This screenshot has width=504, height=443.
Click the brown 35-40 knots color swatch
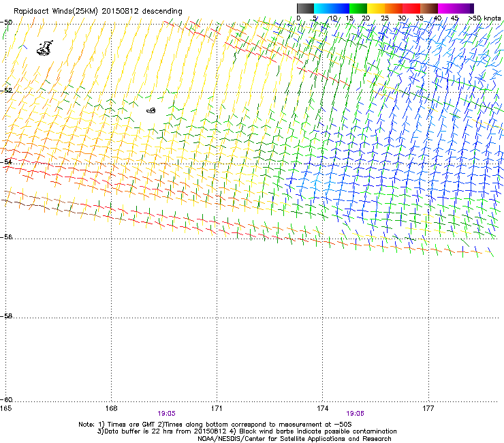tap(429, 8)
